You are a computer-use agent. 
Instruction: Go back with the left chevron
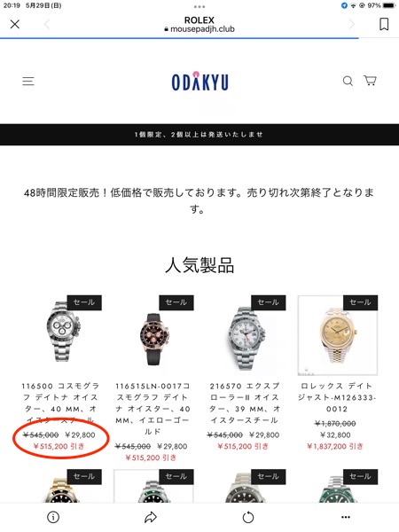coord(47,25)
